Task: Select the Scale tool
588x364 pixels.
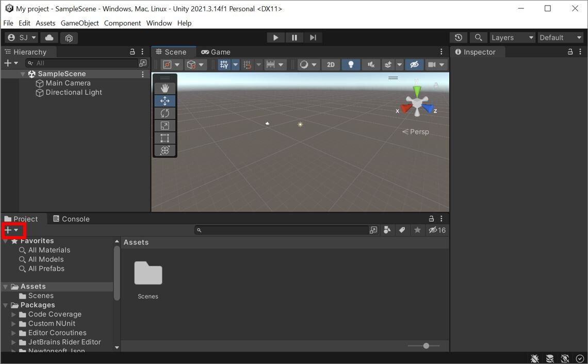Action: (x=165, y=126)
